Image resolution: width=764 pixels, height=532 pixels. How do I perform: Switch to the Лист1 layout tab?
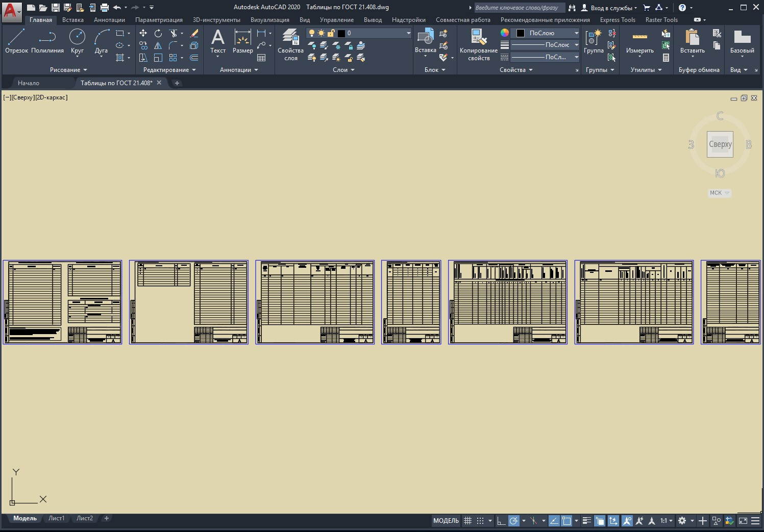click(56, 518)
